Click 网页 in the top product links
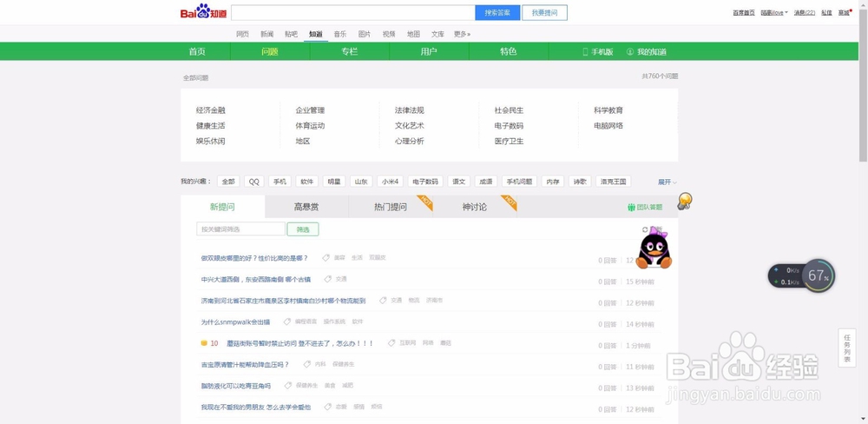This screenshot has height=424, width=868. coord(242,34)
